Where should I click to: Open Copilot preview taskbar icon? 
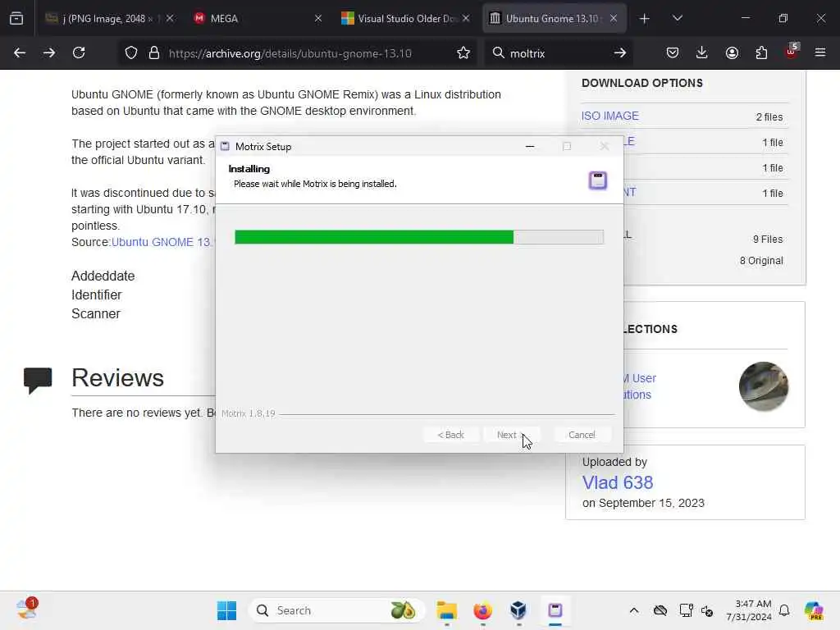point(814,610)
